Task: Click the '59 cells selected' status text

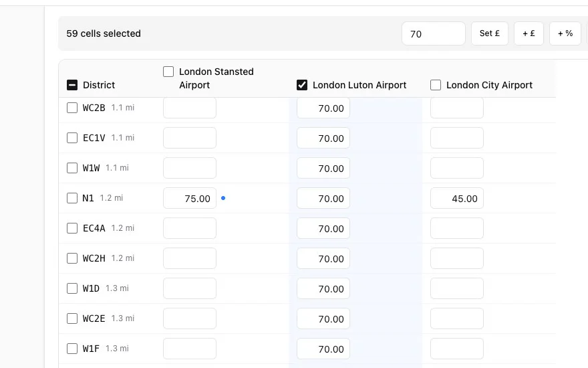Action: pyautogui.click(x=104, y=33)
